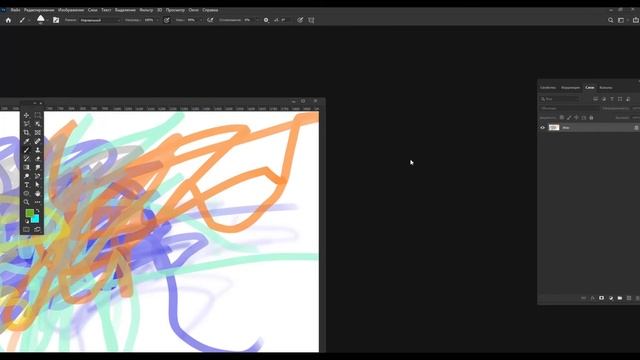Click the layer thumbnail in Layers panel

553,128
